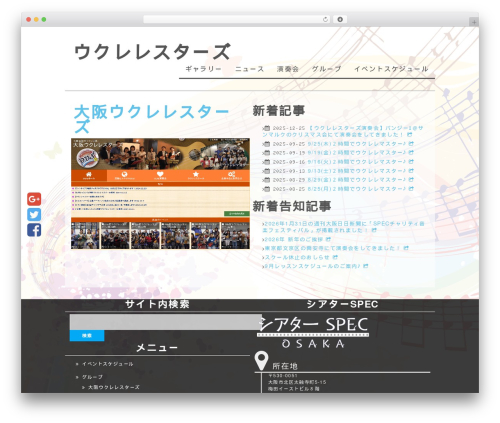500x423 pixels.
Task: Open the 週刊大阪日日新聞 SPECチャリティ notice
Action: pos(344,227)
